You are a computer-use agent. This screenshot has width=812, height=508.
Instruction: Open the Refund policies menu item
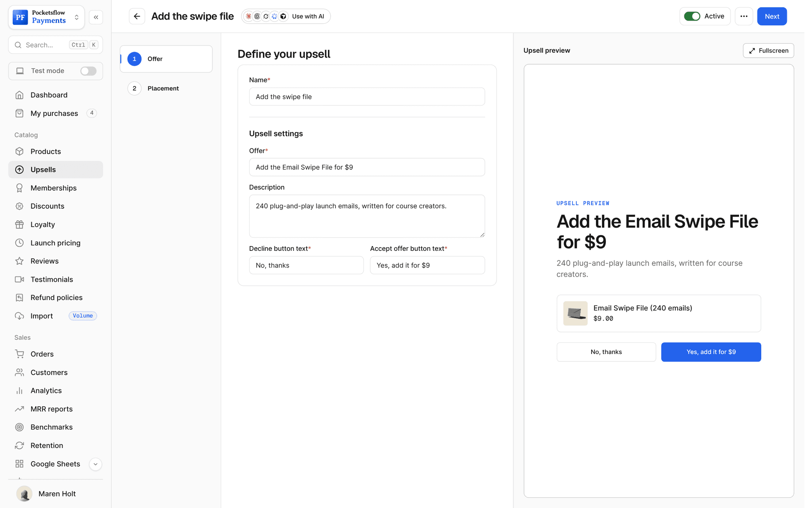(56, 297)
